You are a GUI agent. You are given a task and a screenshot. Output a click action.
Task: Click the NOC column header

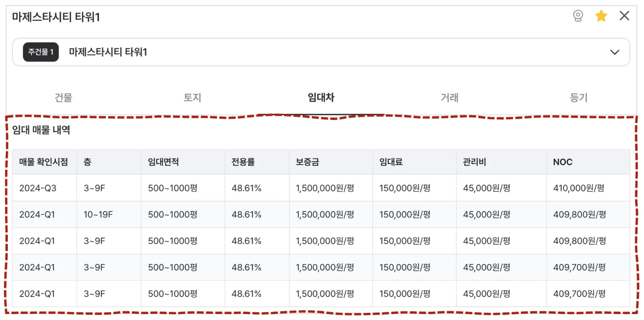[x=562, y=162]
